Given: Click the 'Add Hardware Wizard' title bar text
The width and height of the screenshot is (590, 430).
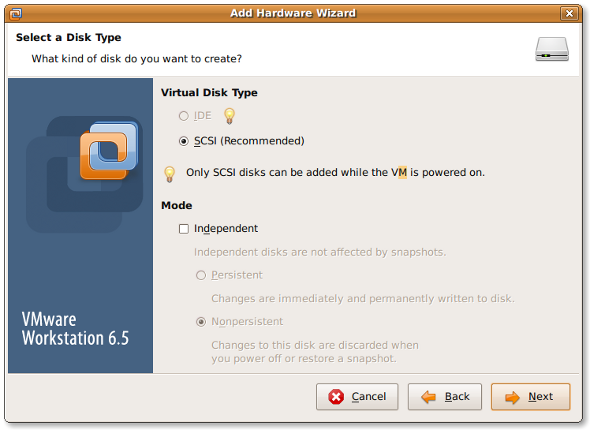Looking at the screenshot, I should pyautogui.click(x=293, y=13).
